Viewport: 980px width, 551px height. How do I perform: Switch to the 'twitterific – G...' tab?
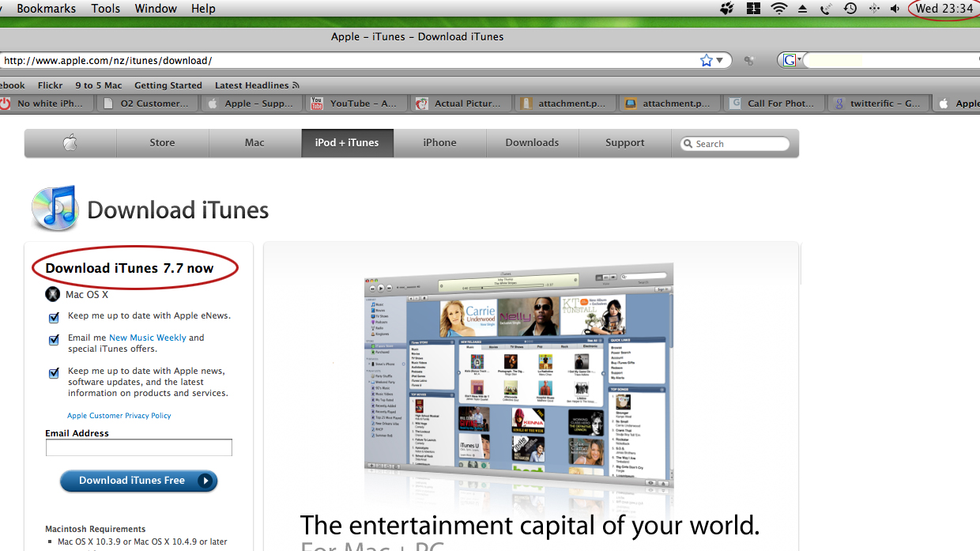[x=880, y=104]
